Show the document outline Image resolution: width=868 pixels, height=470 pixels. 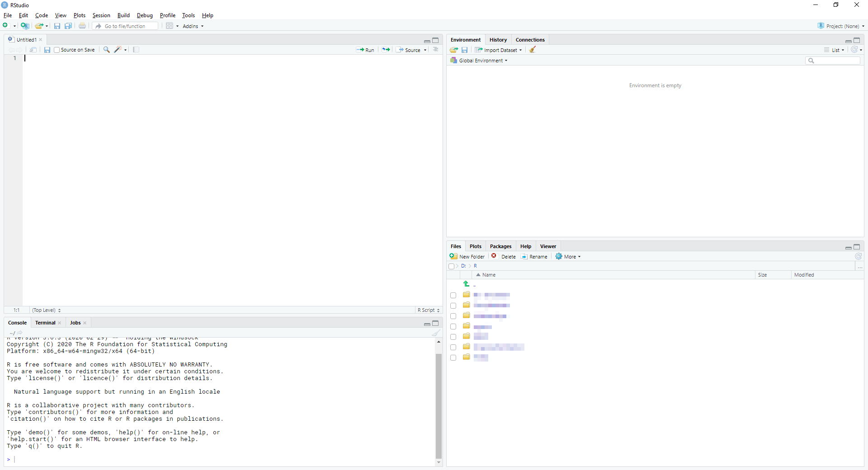[435, 50]
